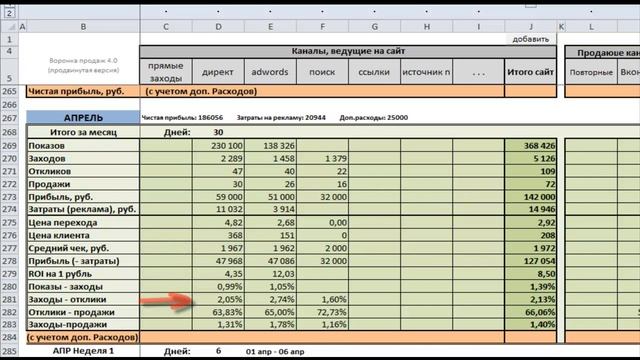
Task: Click the 'Каналы, ведущие на сайт' merged header
Action: tap(348, 51)
